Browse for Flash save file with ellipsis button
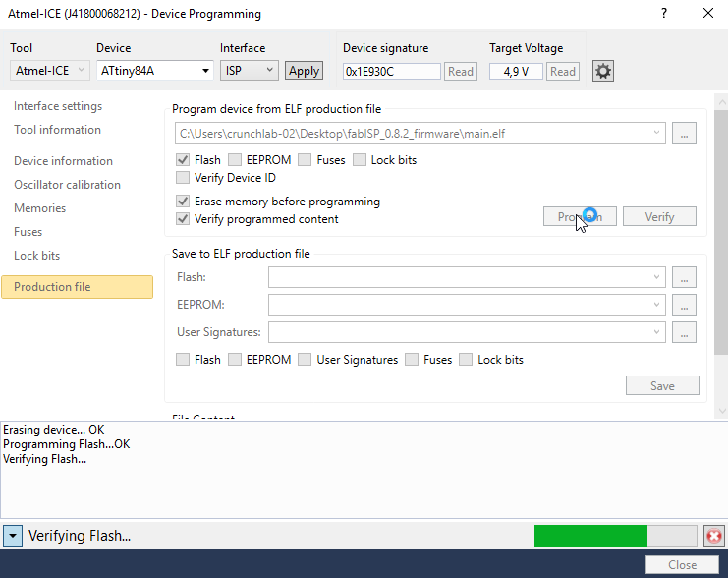Image resolution: width=728 pixels, height=578 pixels. click(x=684, y=277)
